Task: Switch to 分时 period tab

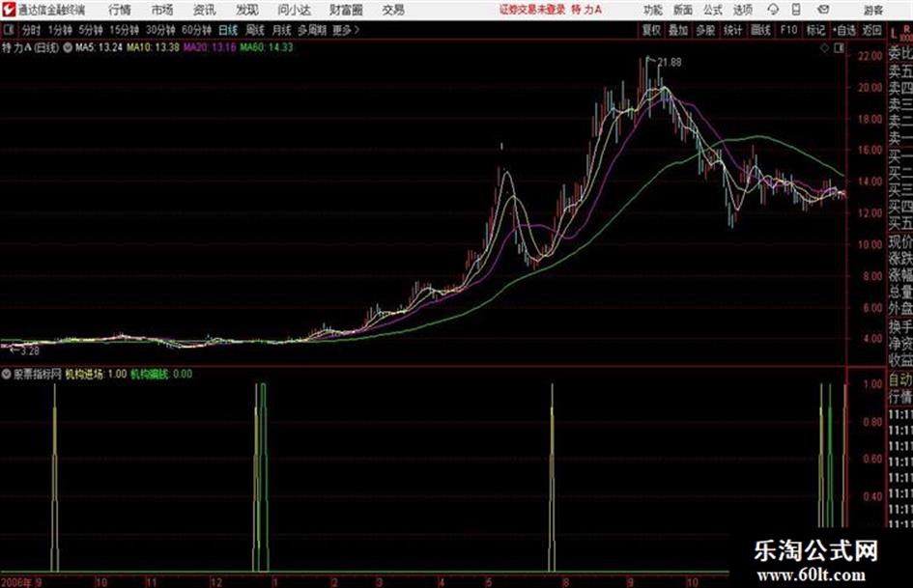Action: click(31, 30)
